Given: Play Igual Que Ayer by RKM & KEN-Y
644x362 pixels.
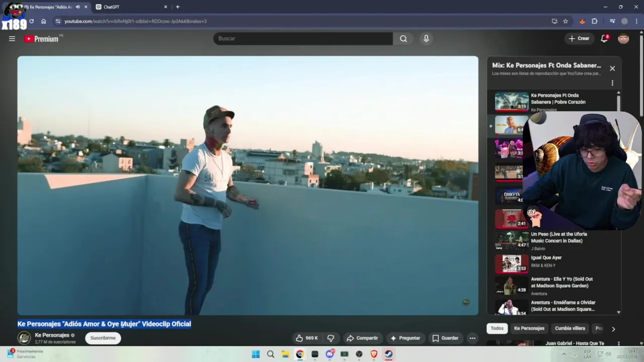Looking at the screenshot, I should pos(553,263).
